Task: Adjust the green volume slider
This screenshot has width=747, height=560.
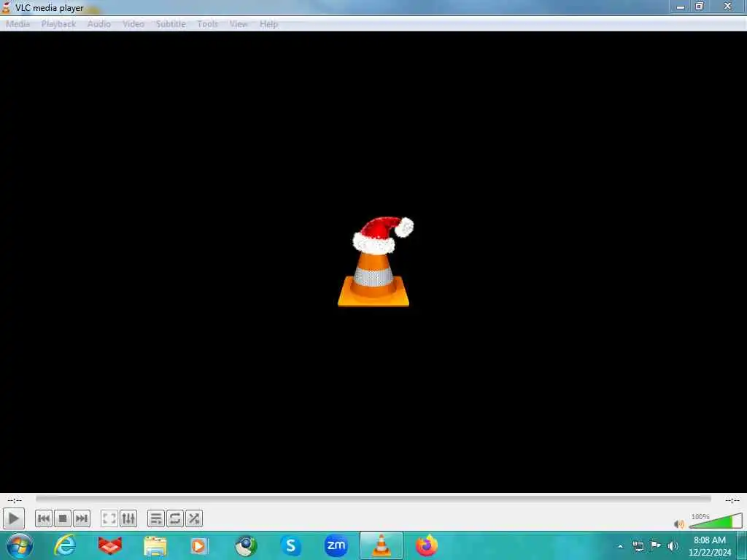Action: click(x=715, y=521)
